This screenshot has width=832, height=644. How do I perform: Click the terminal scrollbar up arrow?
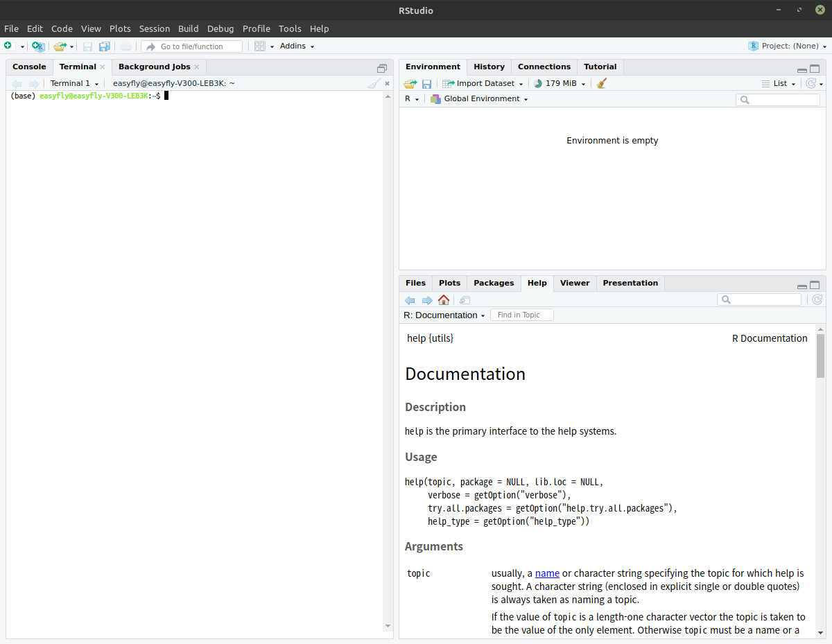click(x=388, y=97)
